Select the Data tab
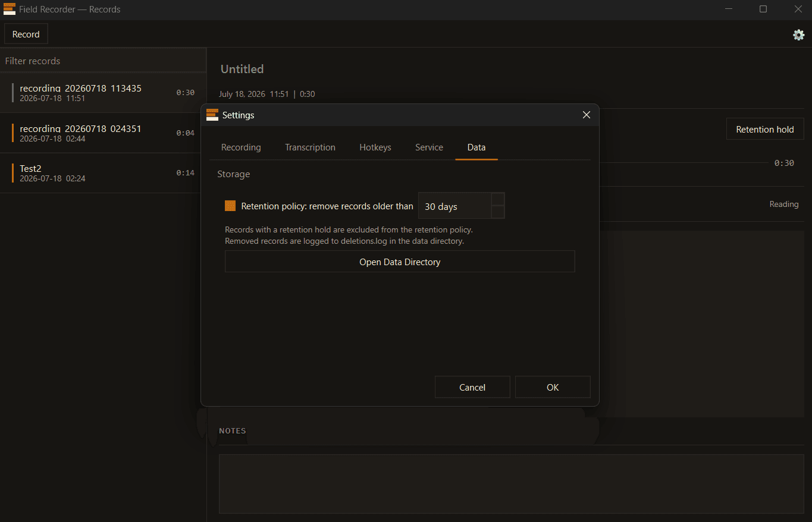 click(476, 147)
